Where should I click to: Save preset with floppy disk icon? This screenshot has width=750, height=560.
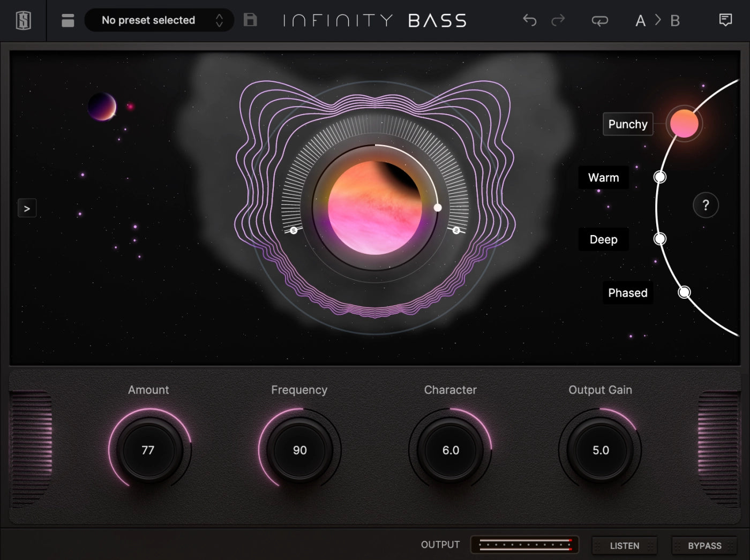(250, 20)
